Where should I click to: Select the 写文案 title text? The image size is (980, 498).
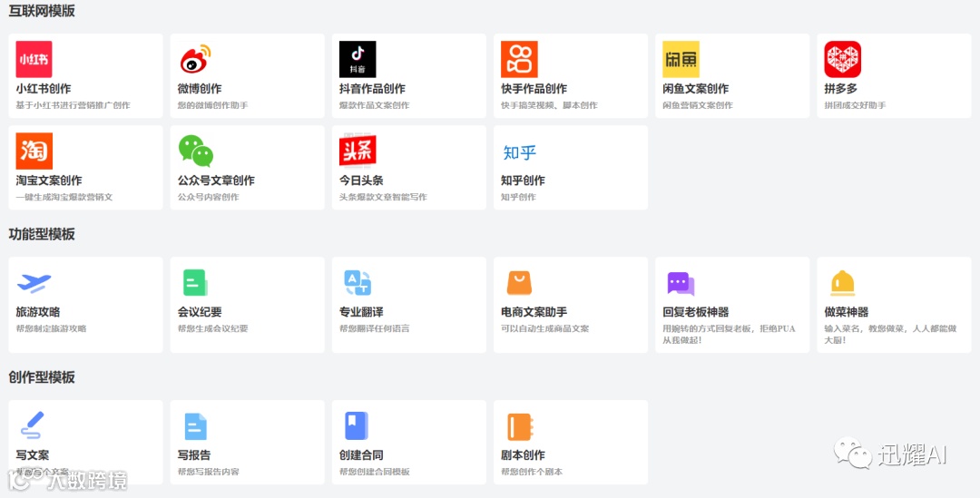pyautogui.click(x=33, y=454)
